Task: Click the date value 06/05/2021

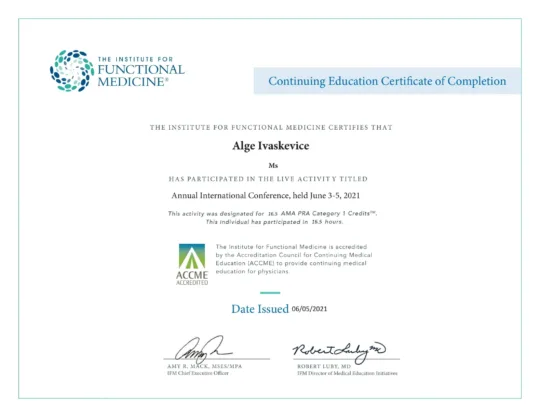Action: tap(309, 309)
